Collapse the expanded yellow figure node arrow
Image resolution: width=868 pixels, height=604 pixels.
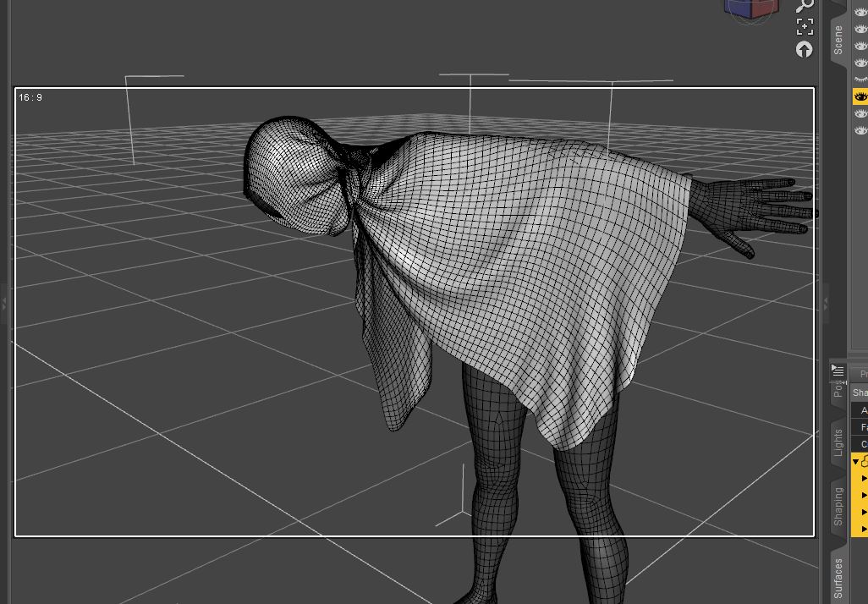(856, 461)
